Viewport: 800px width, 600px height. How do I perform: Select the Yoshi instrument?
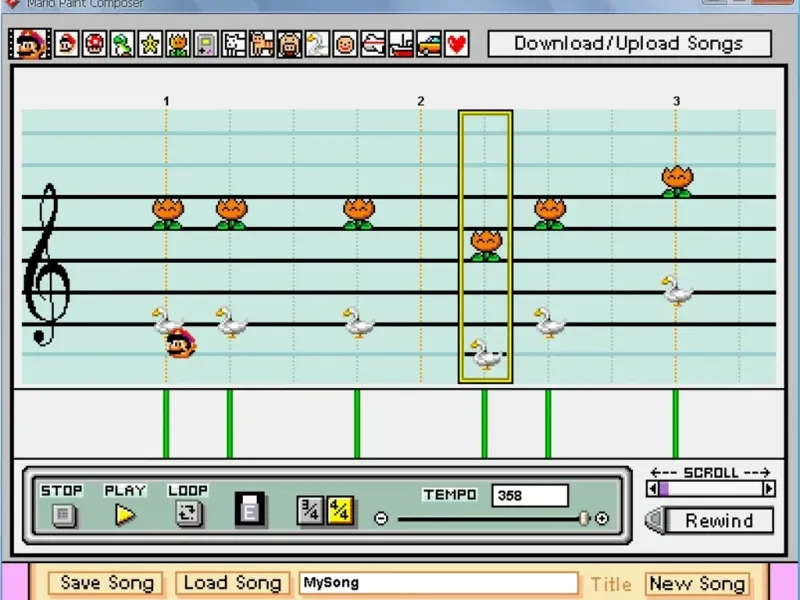(x=122, y=44)
